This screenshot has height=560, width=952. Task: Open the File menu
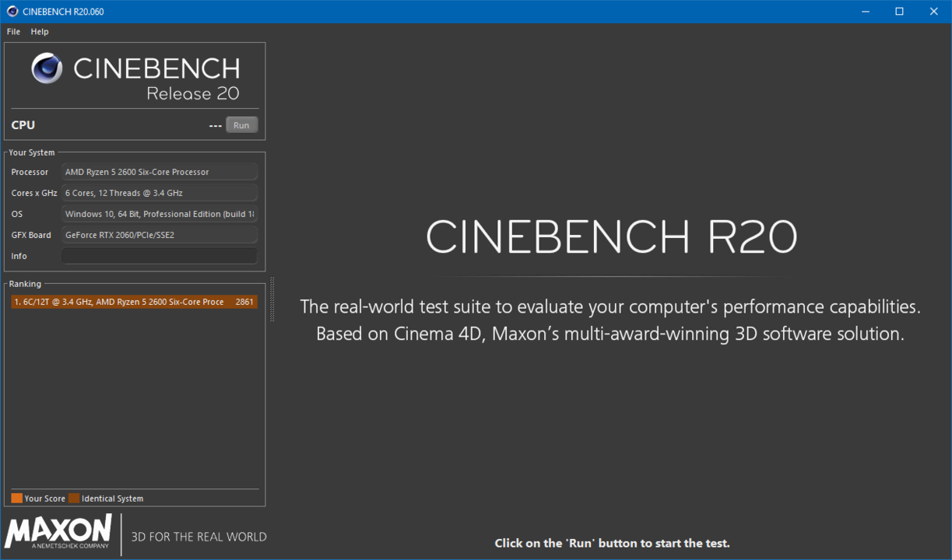click(13, 32)
